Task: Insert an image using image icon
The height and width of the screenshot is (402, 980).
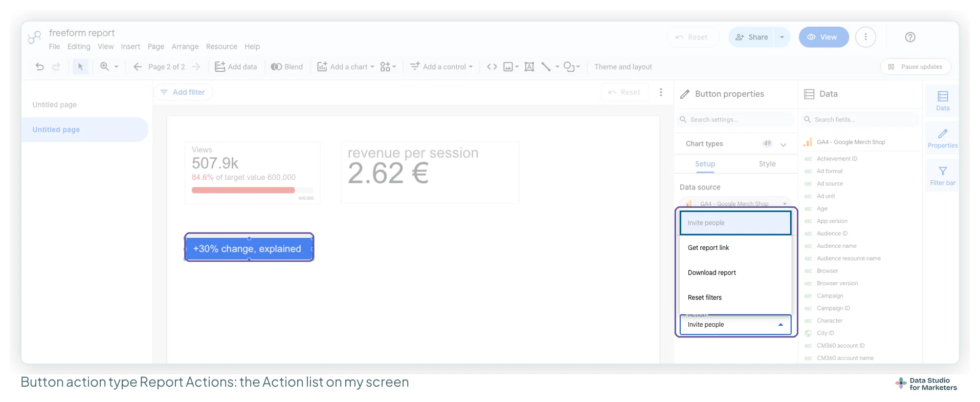Action: point(508,67)
